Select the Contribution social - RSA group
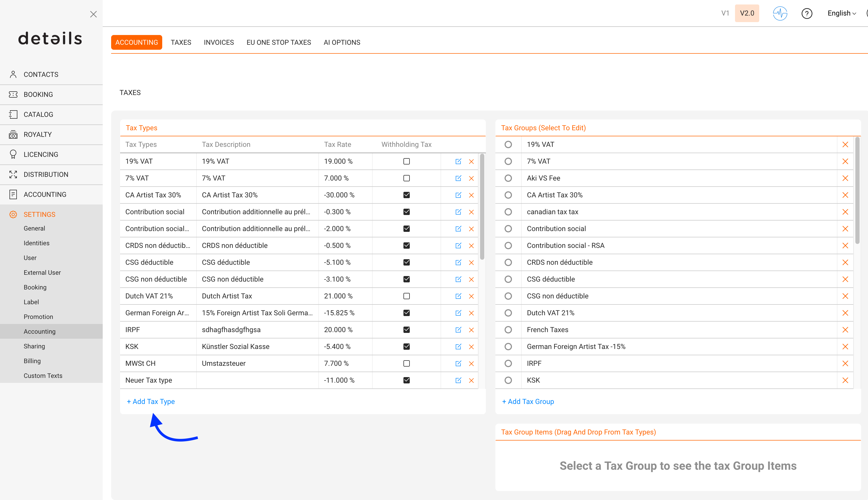The width and height of the screenshot is (868, 500). pyautogui.click(x=508, y=246)
